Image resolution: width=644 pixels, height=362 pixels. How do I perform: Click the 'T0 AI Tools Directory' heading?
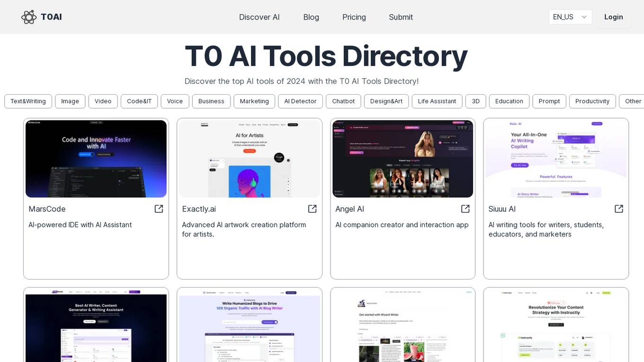click(326, 56)
